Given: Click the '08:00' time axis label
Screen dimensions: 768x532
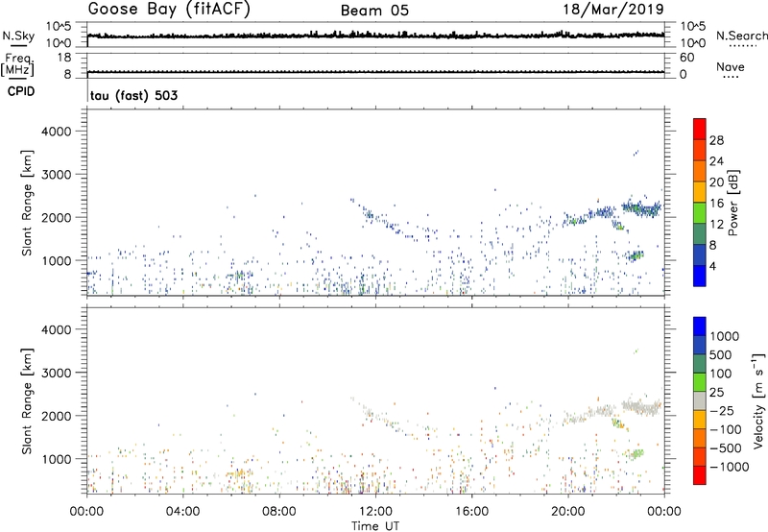Looking at the screenshot, I should [279, 512].
